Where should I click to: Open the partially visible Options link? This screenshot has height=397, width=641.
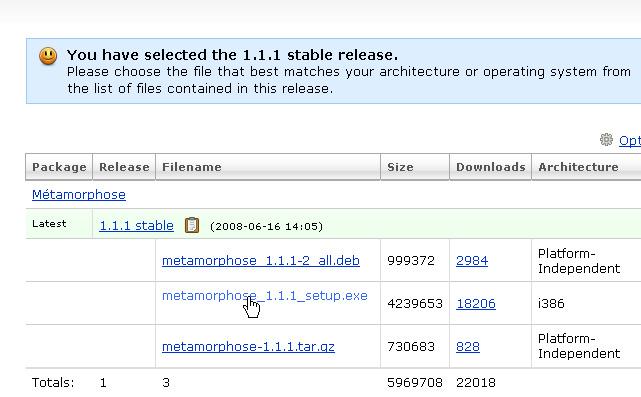click(x=630, y=141)
